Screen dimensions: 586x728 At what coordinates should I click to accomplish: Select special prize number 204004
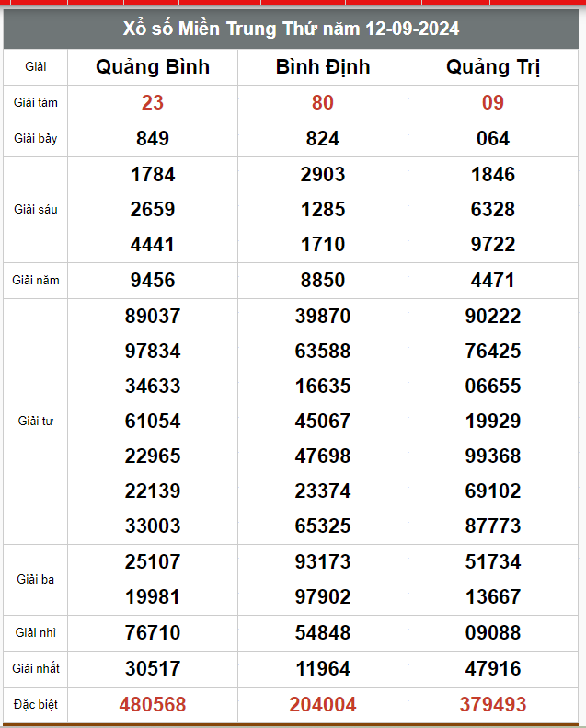click(x=323, y=705)
